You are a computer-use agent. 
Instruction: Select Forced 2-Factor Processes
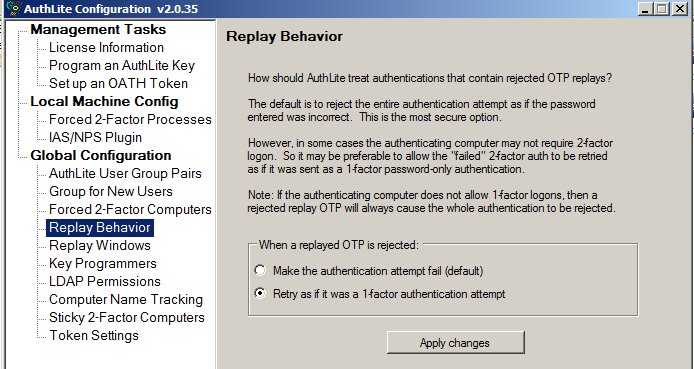(130, 119)
